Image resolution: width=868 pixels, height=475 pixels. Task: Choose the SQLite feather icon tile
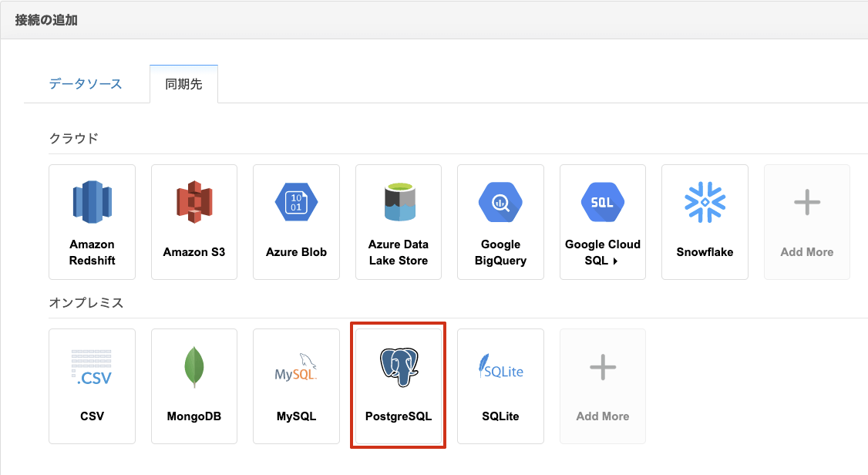click(x=500, y=368)
